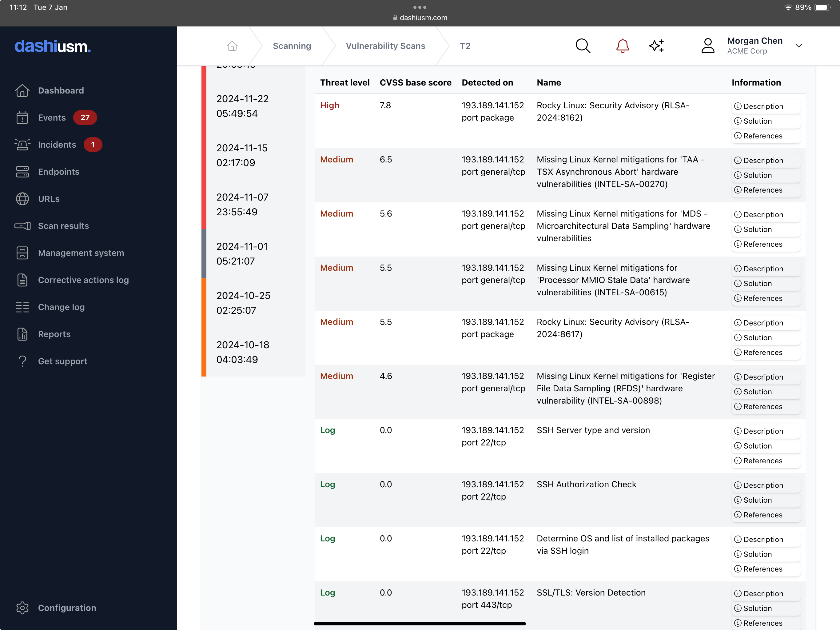The image size is (840, 630).
Task: Click the Get support menu item
Action: (62, 361)
